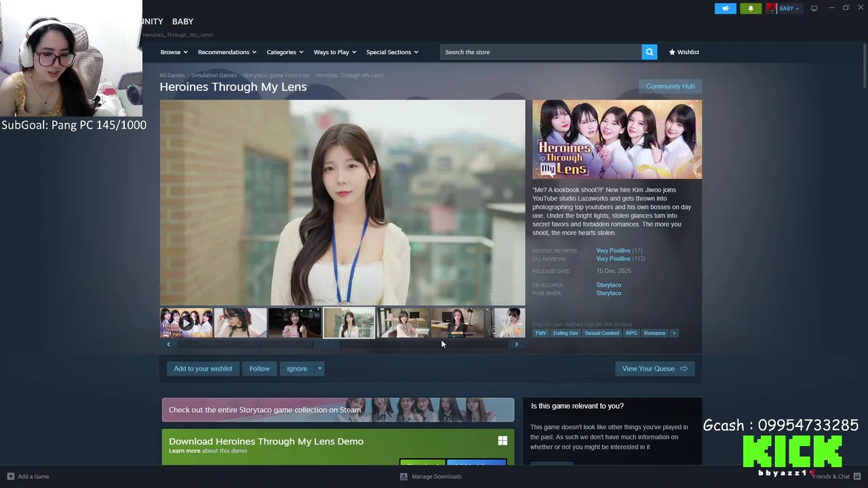Viewport: 868px width, 488px height.
Task: Click the Simulation Games breadcrumb
Action: 214,75
